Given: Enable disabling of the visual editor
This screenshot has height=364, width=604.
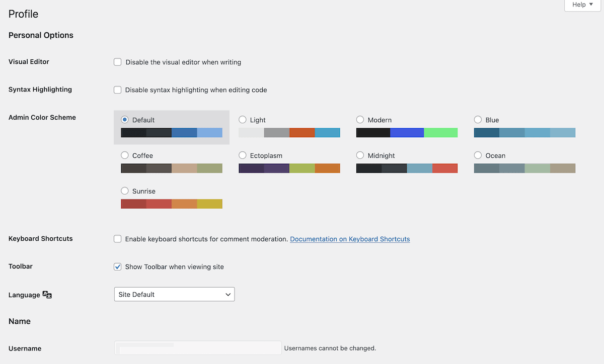Looking at the screenshot, I should [x=117, y=61].
